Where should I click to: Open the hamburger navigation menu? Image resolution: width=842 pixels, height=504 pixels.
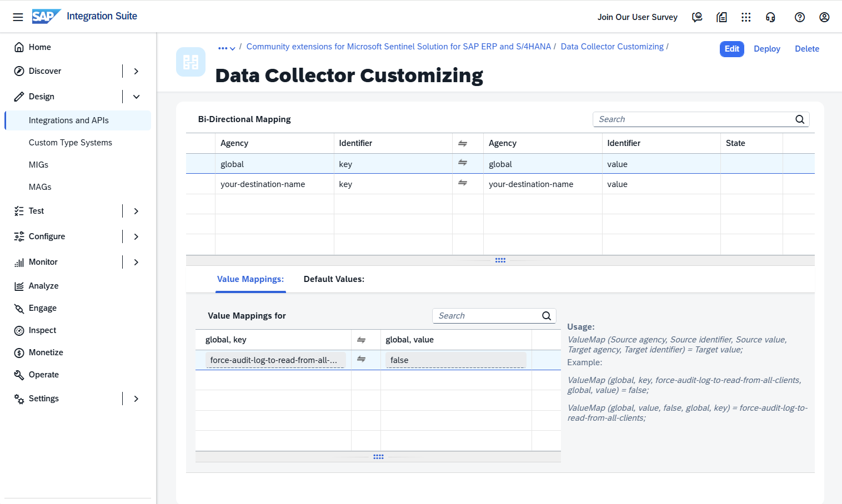coord(18,17)
